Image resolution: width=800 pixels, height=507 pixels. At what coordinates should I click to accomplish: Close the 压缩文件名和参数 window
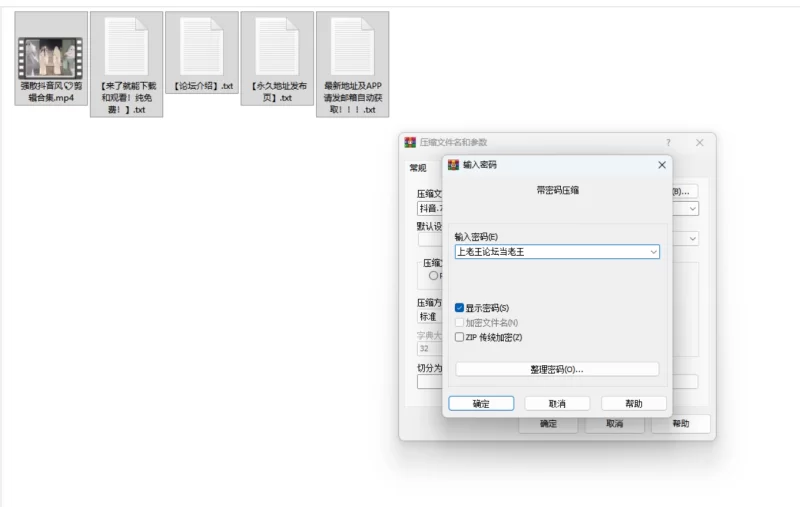[x=699, y=143]
